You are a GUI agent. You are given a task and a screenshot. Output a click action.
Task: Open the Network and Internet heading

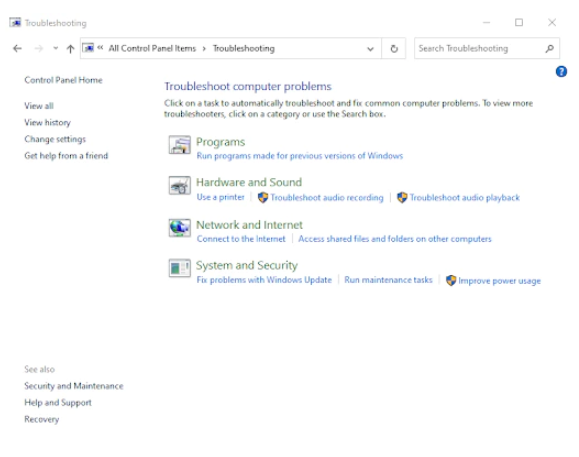(249, 225)
